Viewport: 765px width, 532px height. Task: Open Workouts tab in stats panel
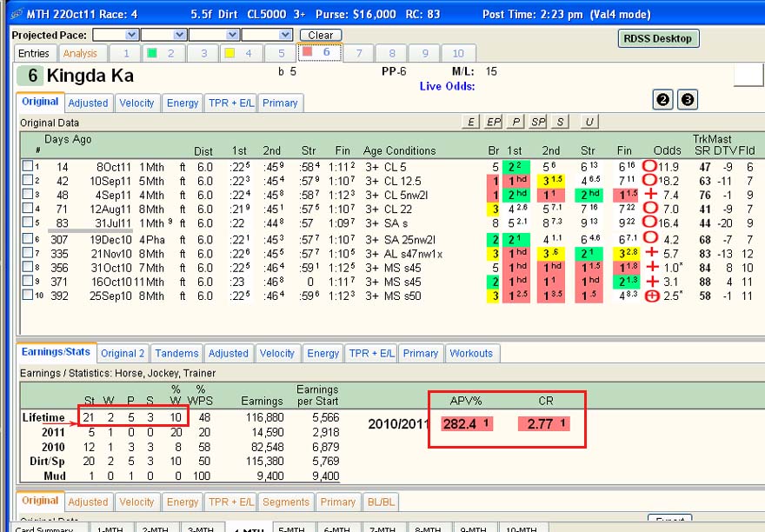[471, 354]
